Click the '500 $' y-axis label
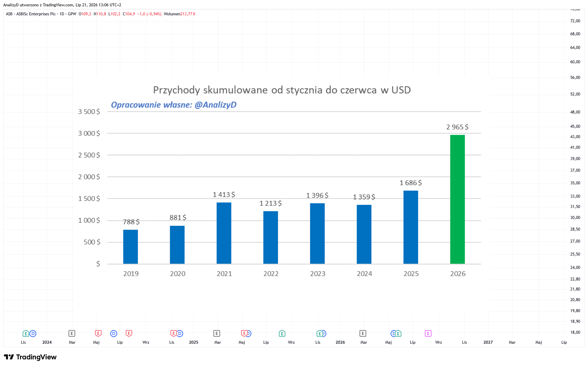Screen dimensions: 588x367 [x=92, y=242]
